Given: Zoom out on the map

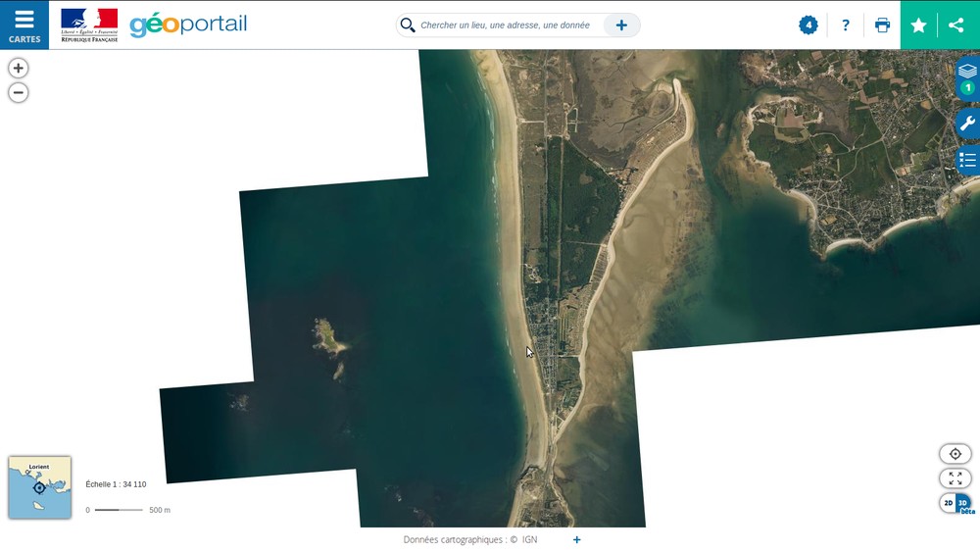Looking at the screenshot, I should pos(18,93).
